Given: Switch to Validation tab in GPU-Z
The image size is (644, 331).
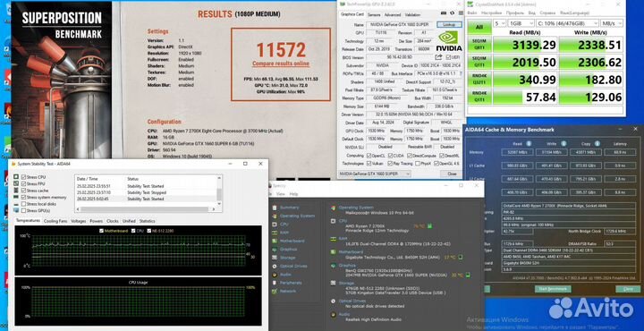Looking at the screenshot, I should [x=412, y=14].
